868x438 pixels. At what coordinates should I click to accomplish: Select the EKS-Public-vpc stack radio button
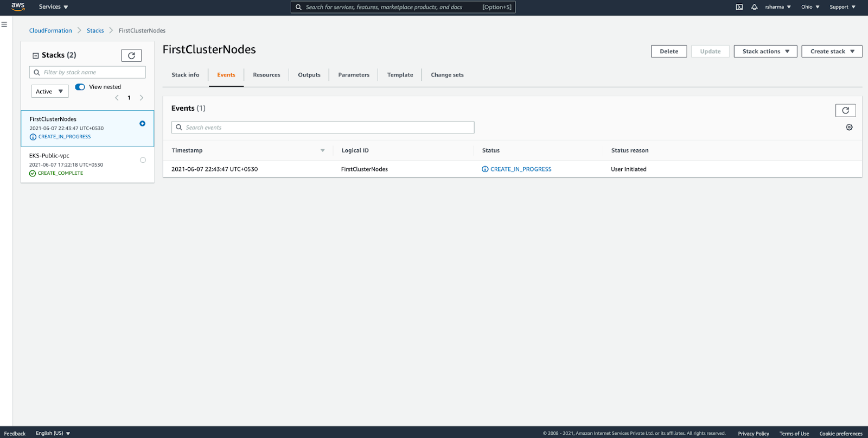tap(143, 160)
